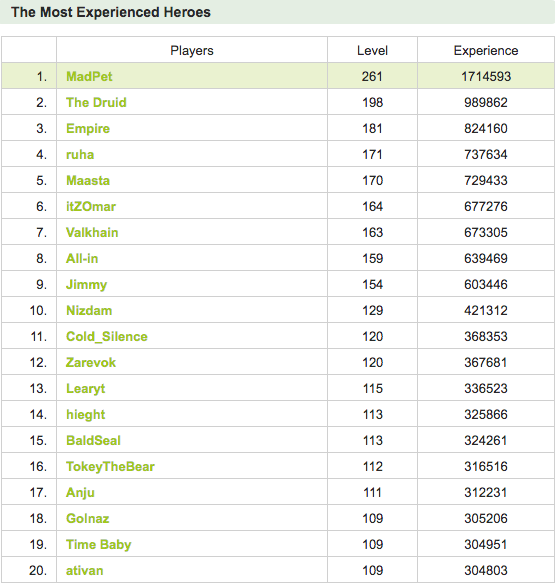This screenshot has width=555, height=584.
Task: Open hieght player link
Action: click(x=86, y=415)
